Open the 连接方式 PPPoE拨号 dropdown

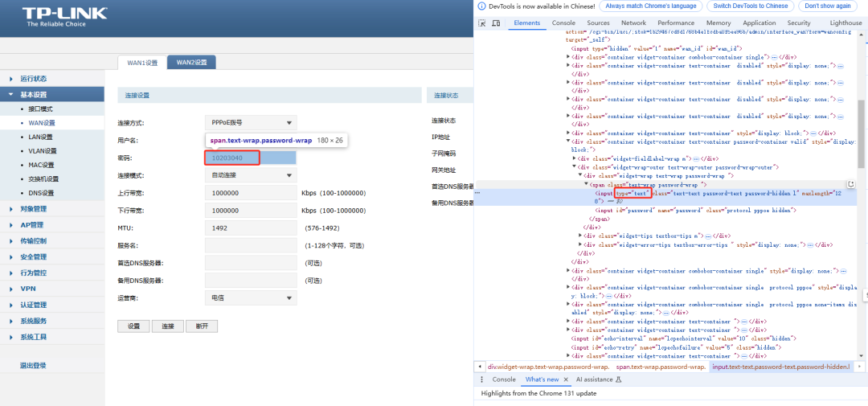coord(250,123)
